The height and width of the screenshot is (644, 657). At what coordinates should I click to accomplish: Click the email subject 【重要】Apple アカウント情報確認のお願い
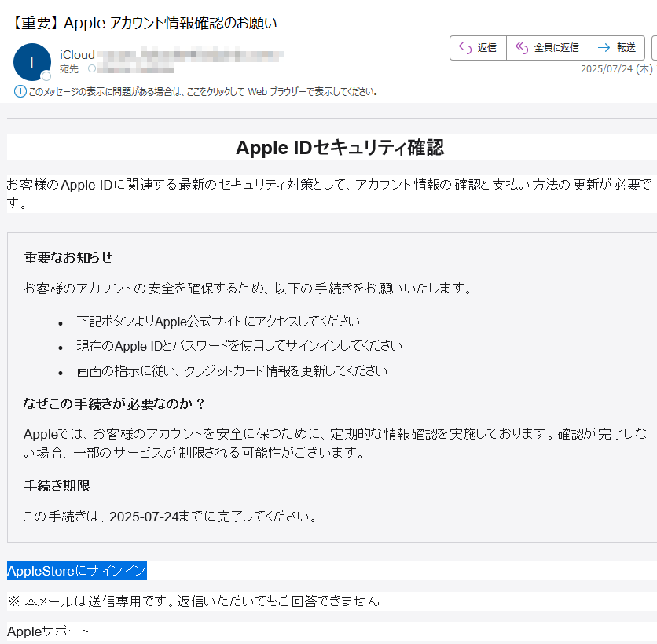[x=144, y=23]
